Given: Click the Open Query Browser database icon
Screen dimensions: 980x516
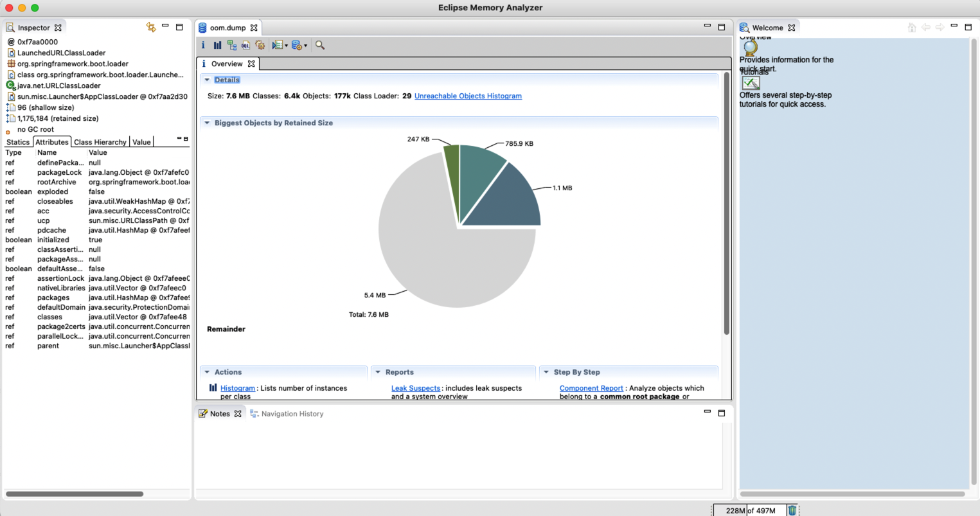Looking at the screenshot, I should pyautogui.click(x=296, y=45).
